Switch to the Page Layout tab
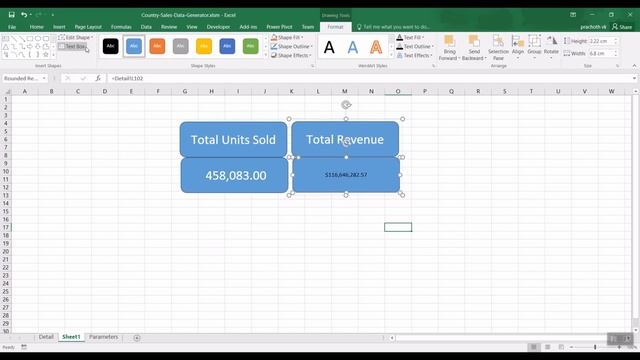The image size is (640, 360). (x=88, y=27)
